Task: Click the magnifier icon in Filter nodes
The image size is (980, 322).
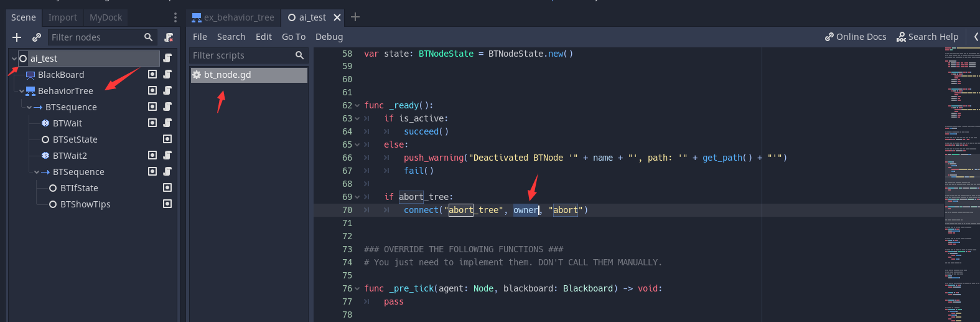Action: pyautogui.click(x=148, y=37)
